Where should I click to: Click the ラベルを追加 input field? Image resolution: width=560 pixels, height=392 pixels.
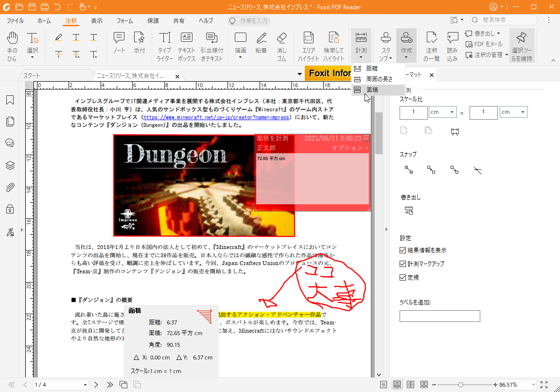(x=439, y=316)
